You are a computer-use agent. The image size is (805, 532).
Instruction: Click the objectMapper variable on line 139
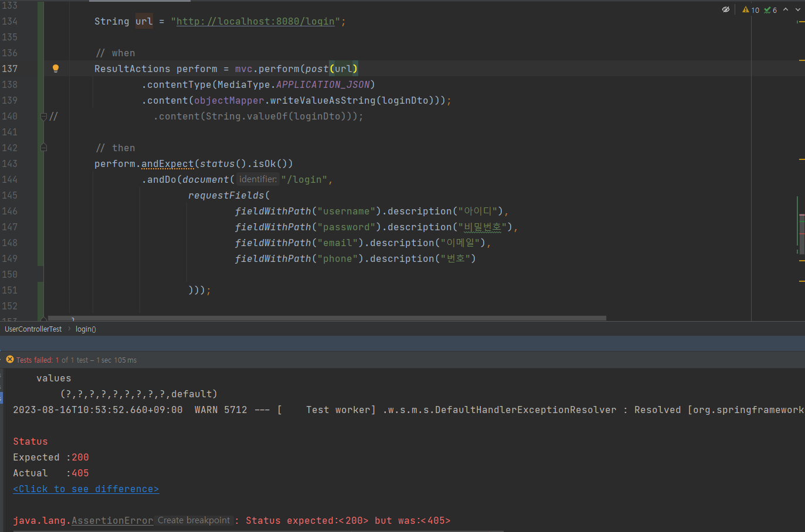[229, 101]
